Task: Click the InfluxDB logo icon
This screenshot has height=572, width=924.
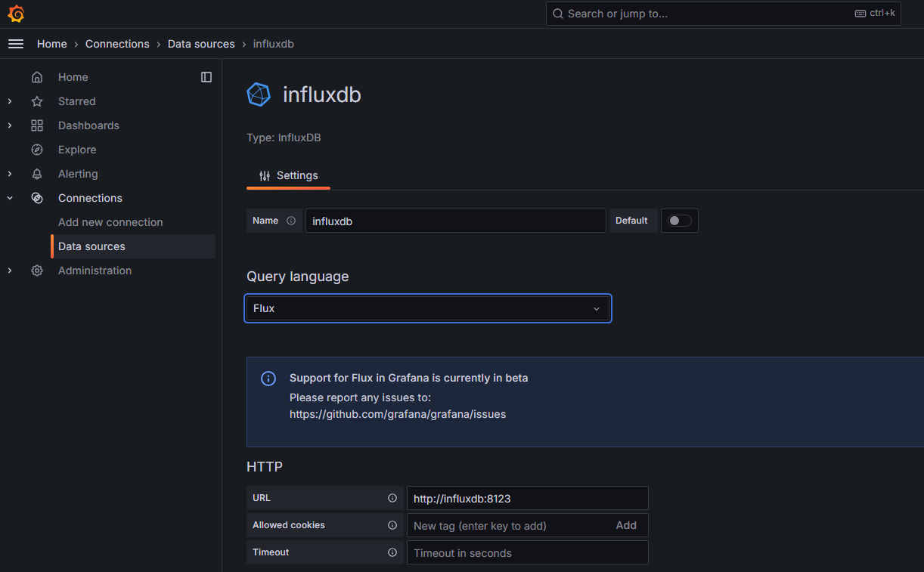Action: click(x=259, y=94)
